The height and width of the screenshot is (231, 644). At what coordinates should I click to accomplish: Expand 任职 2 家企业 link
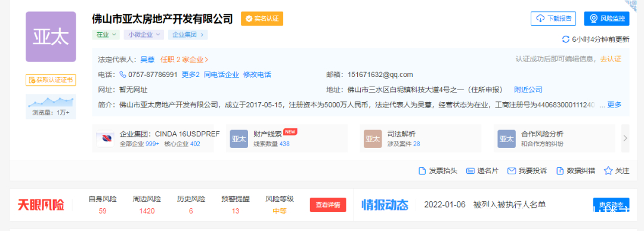coord(184,60)
